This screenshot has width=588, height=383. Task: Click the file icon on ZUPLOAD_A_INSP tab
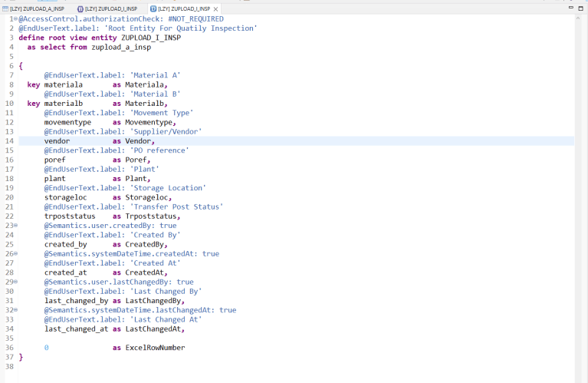click(5, 8)
